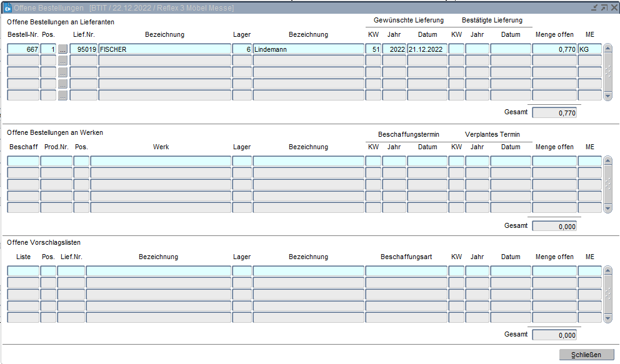The width and height of the screenshot is (620, 364).
Task: Open details via ellipsis button for order 667
Action: [62, 49]
